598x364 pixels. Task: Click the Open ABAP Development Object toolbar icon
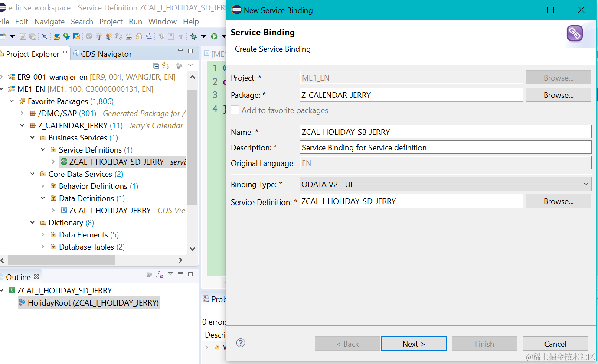click(57, 37)
